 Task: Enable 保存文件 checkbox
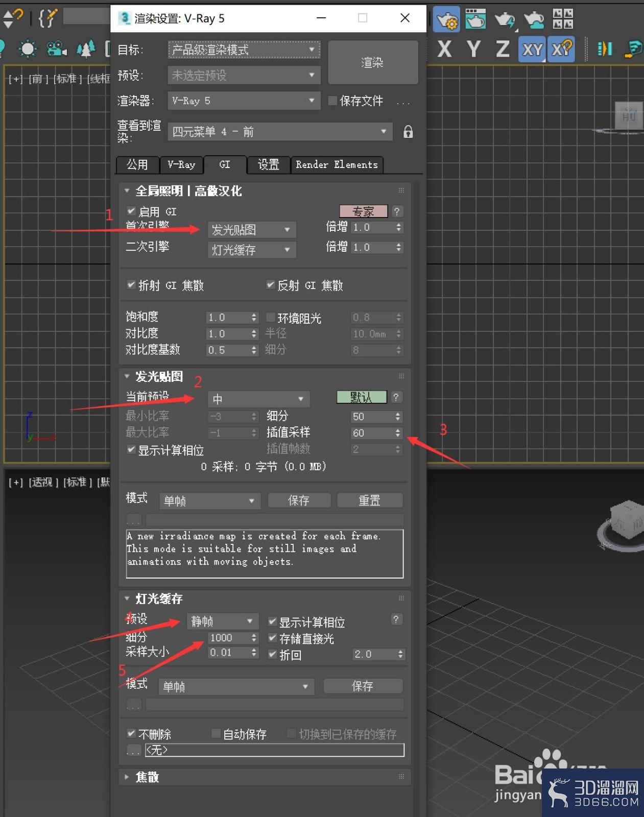(332, 101)
